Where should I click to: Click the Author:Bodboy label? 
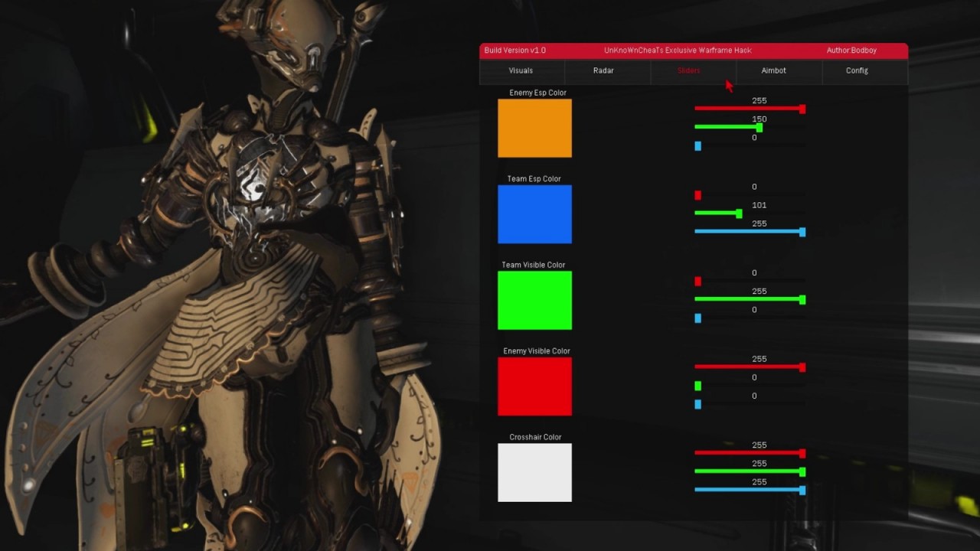click(x=851, y=51)
